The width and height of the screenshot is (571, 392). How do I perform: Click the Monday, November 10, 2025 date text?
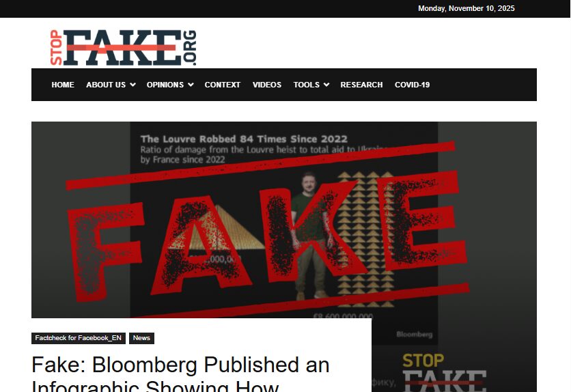466,8
